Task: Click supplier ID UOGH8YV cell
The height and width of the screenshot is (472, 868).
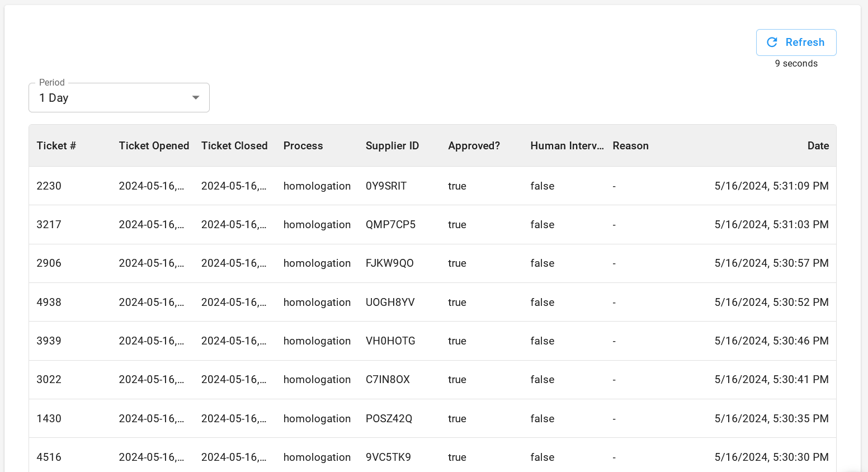Action: click(x=390, y=303)
